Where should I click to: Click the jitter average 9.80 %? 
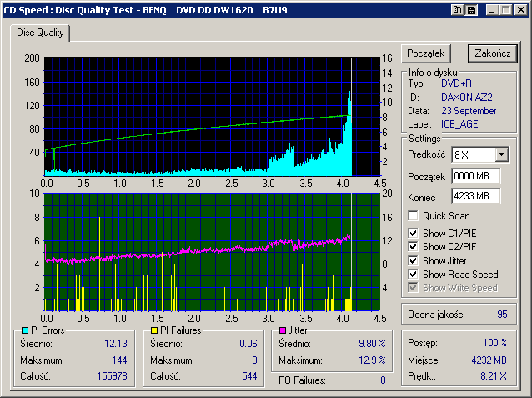[372, 344]
